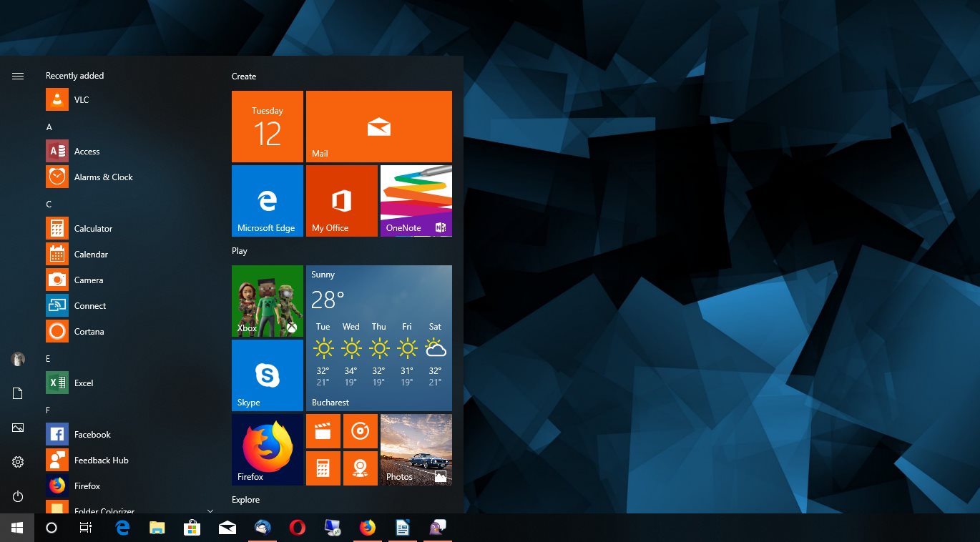Viewport: 980px width, 542px height.
Task: Open the OneNote tile
Action: point(416,201)
